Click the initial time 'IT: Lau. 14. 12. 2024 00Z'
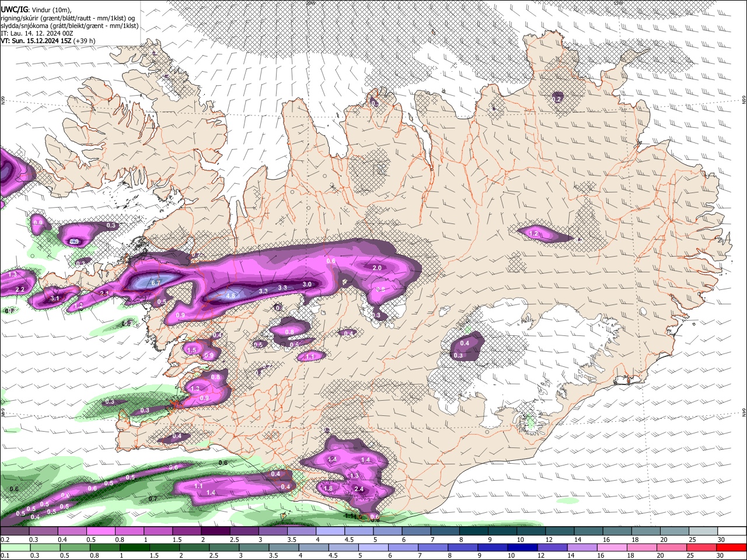The height and width of the screenshot is (560, 747). click(37, 33)
